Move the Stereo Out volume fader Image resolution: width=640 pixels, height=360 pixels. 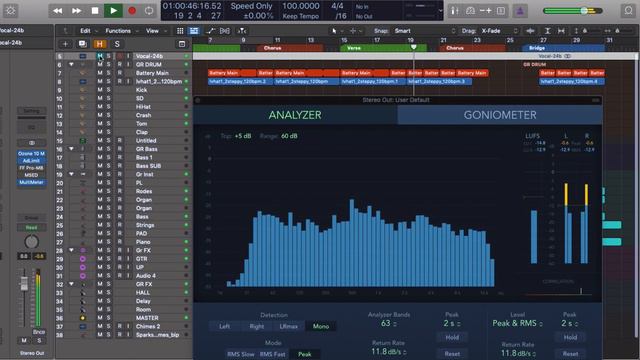24,282
